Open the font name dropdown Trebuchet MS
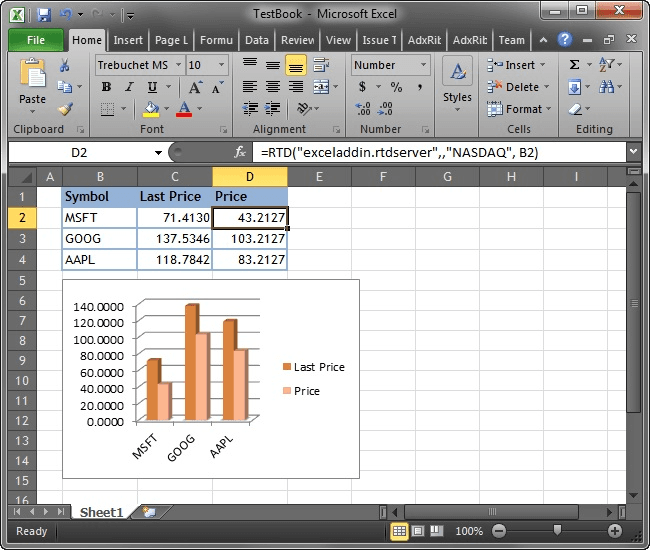Viewport: 650px width, 550px height. 178,65
